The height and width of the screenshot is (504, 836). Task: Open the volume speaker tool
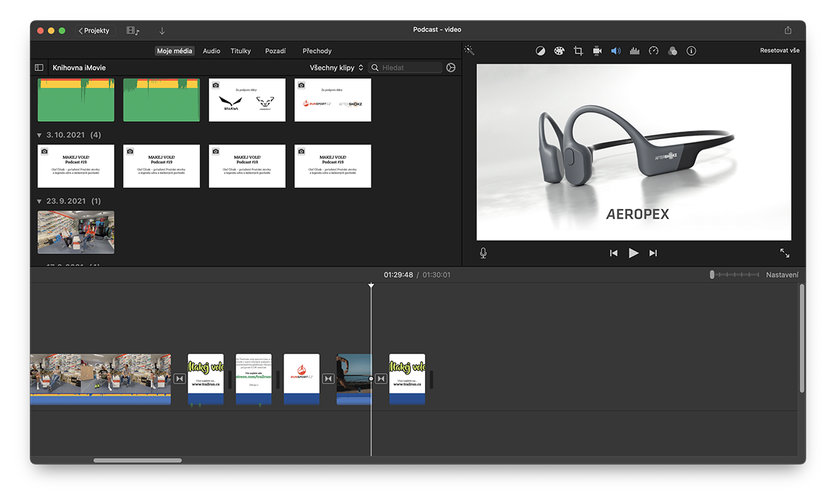(616, 51)
